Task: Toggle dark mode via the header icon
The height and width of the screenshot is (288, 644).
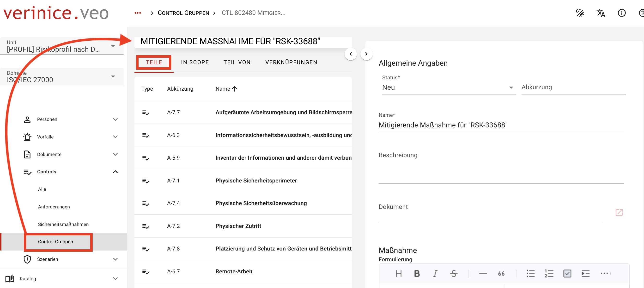Action: click(x=580, y=13)
